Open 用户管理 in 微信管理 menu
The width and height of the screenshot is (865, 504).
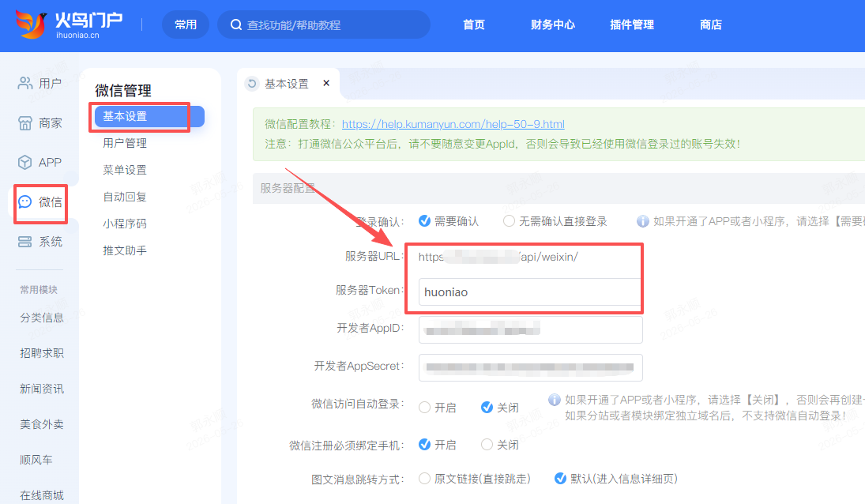coord(125,143)
